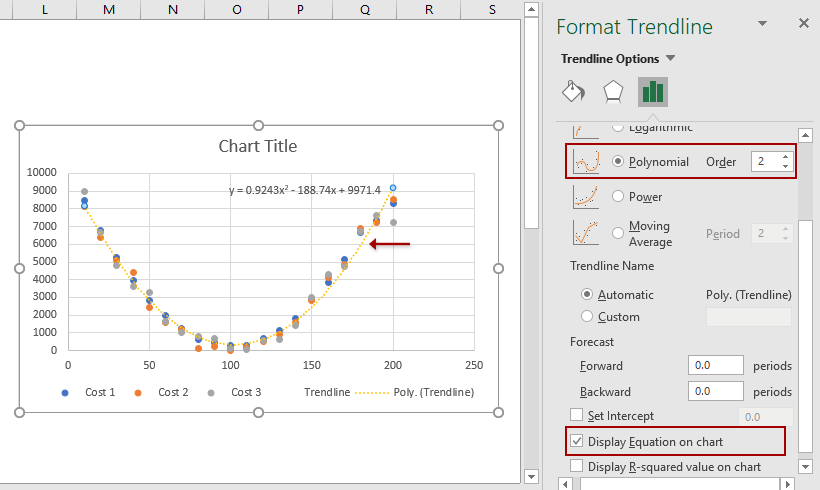Screen dimensions: 820x490
Task: Increase the polynomial Order value
Action: click(785, 156)
